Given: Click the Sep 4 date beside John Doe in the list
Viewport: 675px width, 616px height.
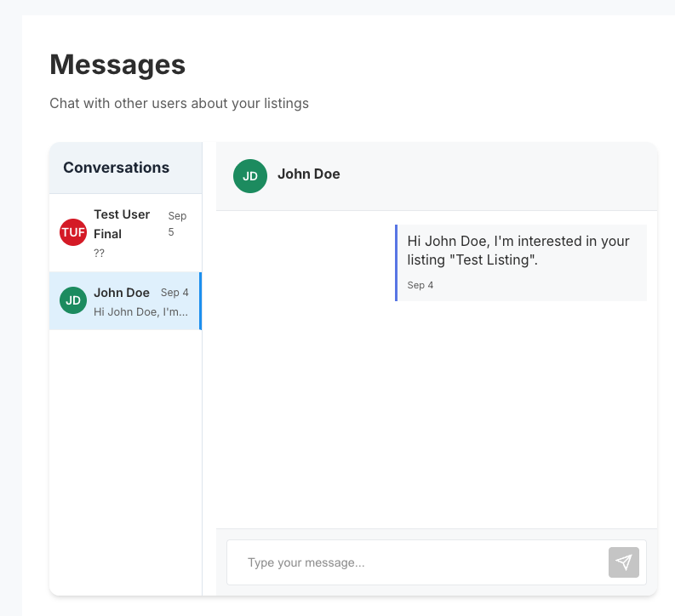Looking at the screenshot, I should coord(174,293).
